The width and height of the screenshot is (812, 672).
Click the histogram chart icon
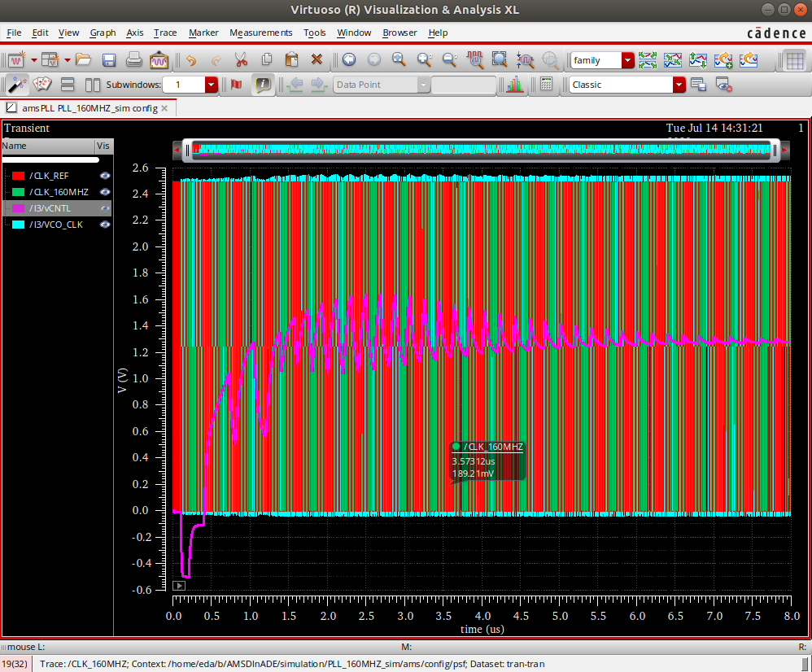[514, 85]
